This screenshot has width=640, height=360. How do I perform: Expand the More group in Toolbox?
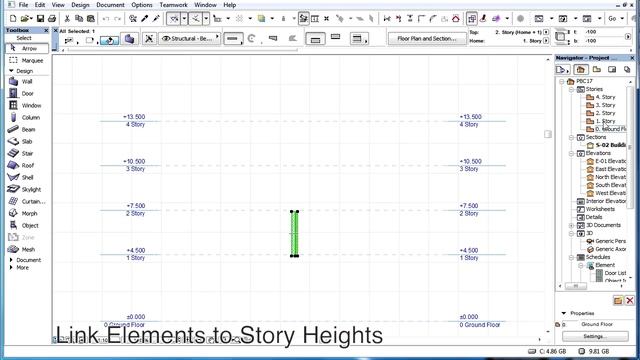click(11, 267)
